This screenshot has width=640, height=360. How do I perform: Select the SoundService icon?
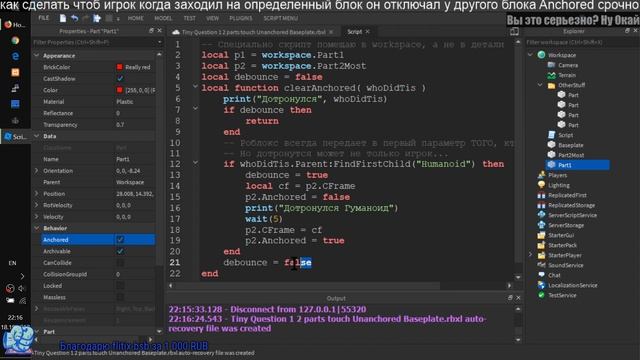542,265
